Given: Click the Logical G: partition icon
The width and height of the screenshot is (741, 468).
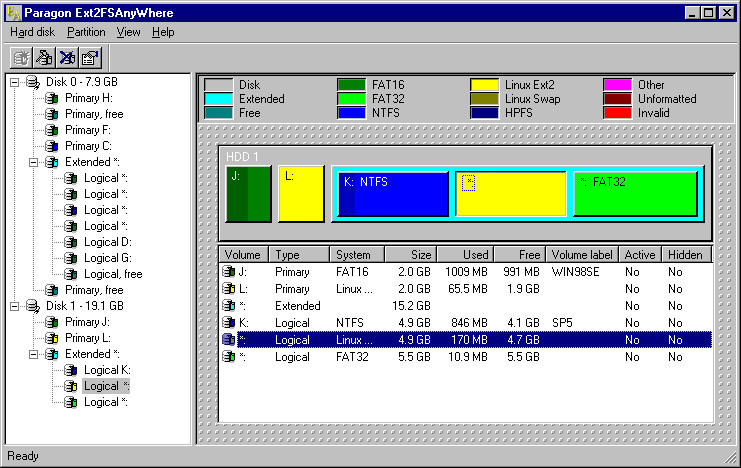Looking at the screenshot, I should (x=71, y=259).
